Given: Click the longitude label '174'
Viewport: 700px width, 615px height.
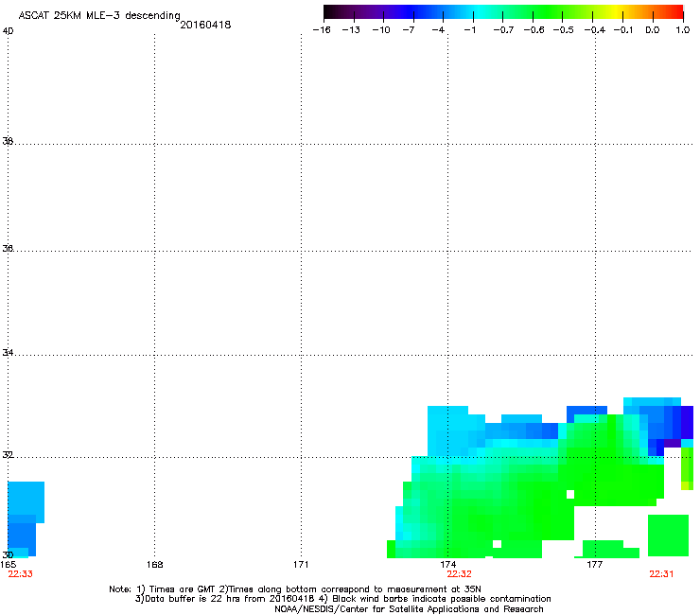Looking at the screenshot, I should [x=447, y=565].
